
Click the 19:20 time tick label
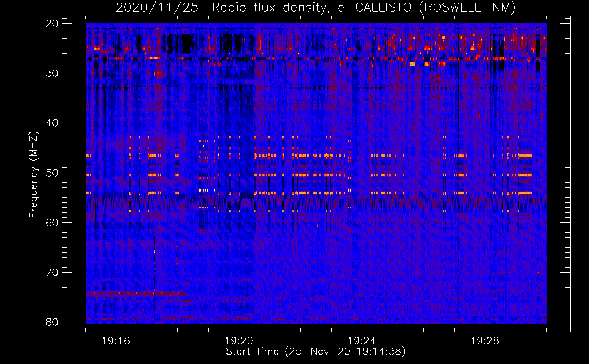(239, 341)
